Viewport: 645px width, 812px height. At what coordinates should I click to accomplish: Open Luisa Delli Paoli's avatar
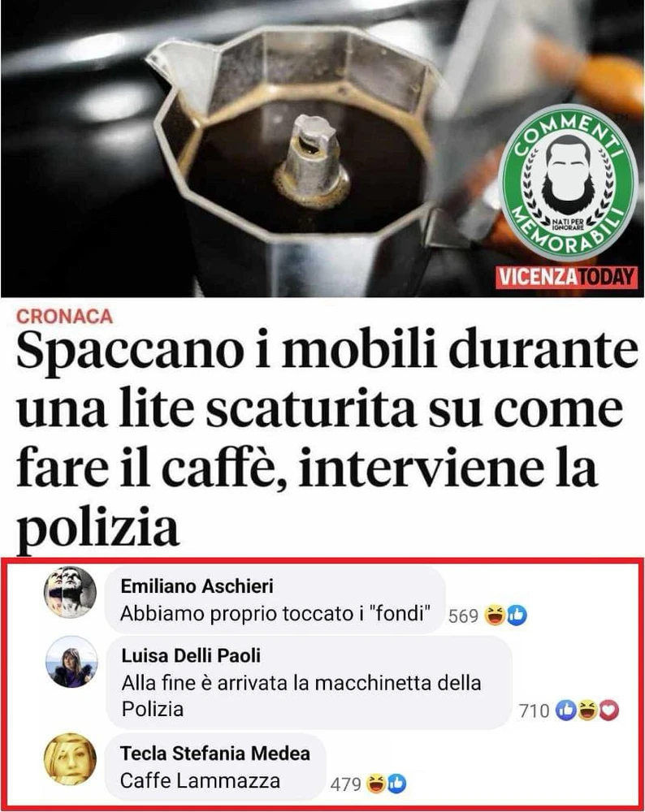point(71,662)
